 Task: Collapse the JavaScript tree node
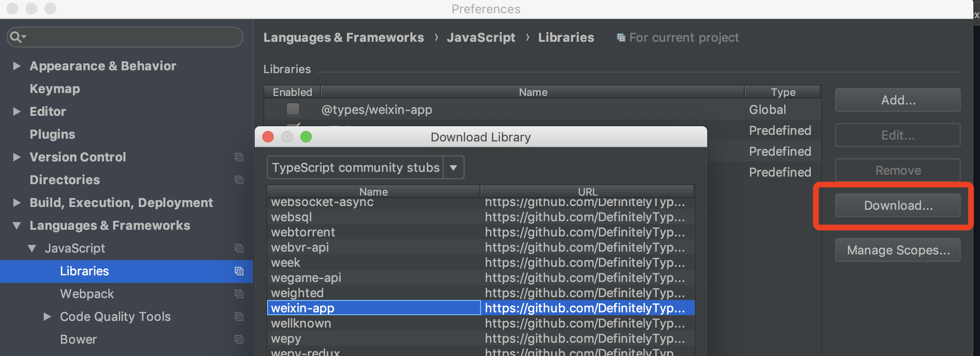pos(32,249)
